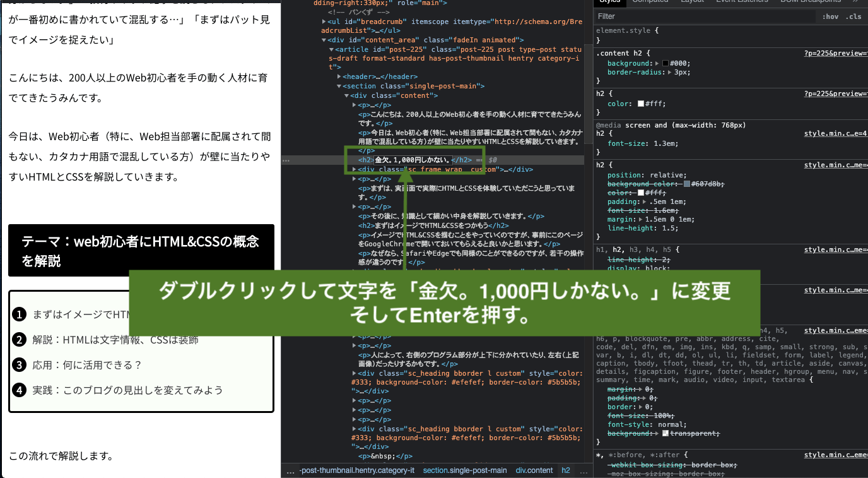Click the black テーマ heading on the page
Image resolution: width=868 pixels, height=478 pixels.
click(x=141, y=251)
